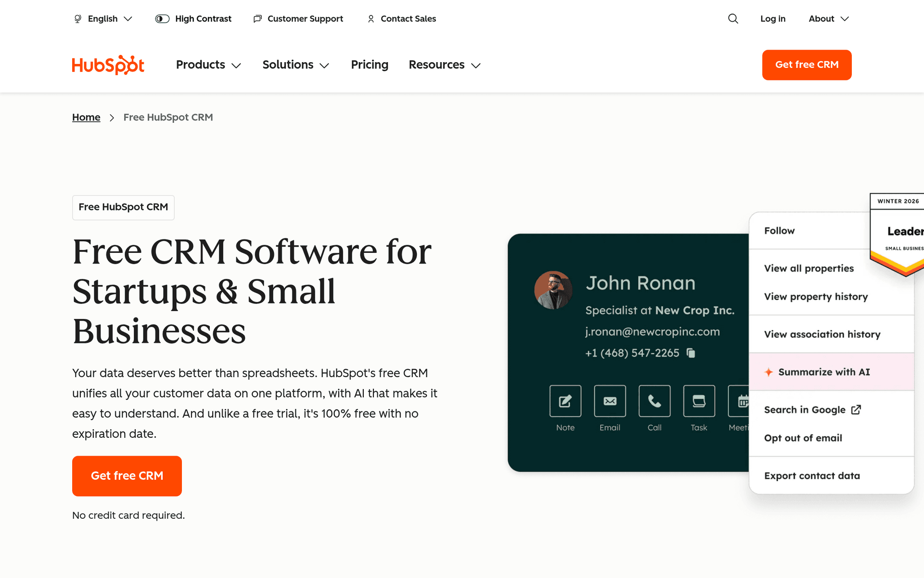
Task: Open the Solutions menu
Action: (x=295, y=65)
